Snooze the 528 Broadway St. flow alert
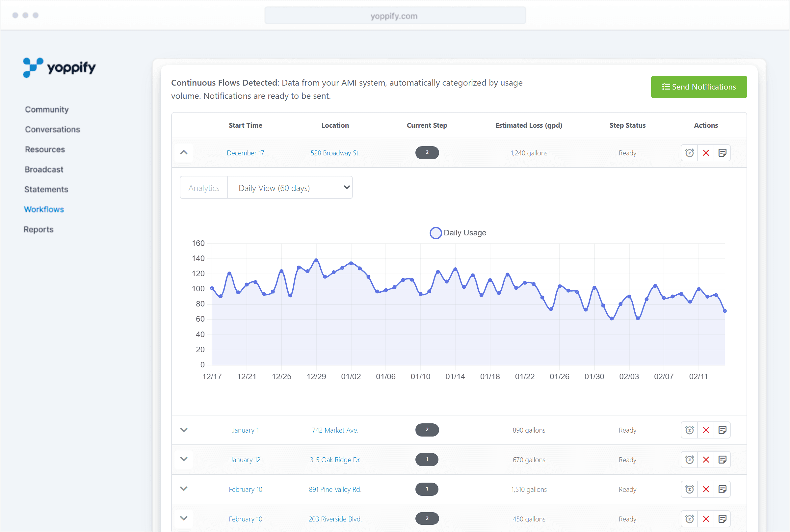This screenshot has height=532, width=790. coord(689,153)
